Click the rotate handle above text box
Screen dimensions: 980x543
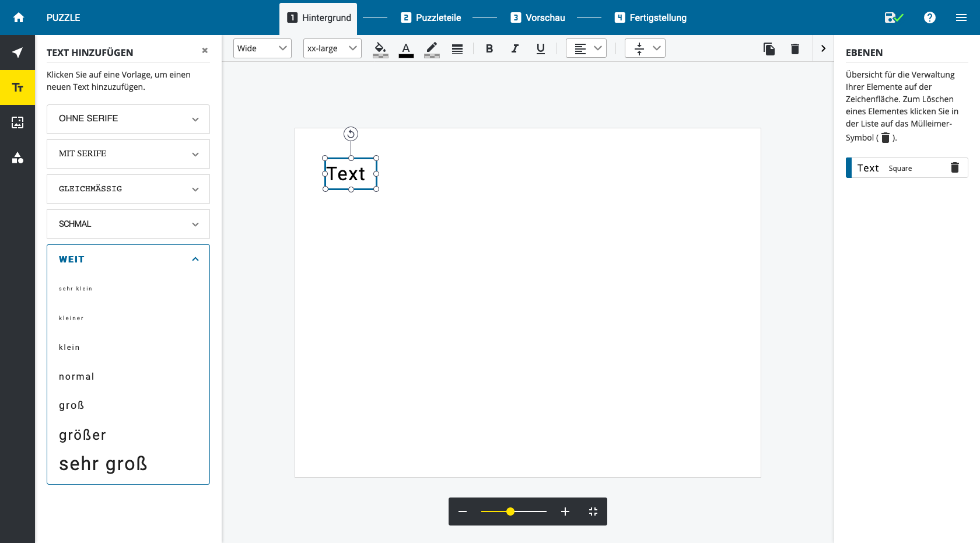click(x=351, y=134)
